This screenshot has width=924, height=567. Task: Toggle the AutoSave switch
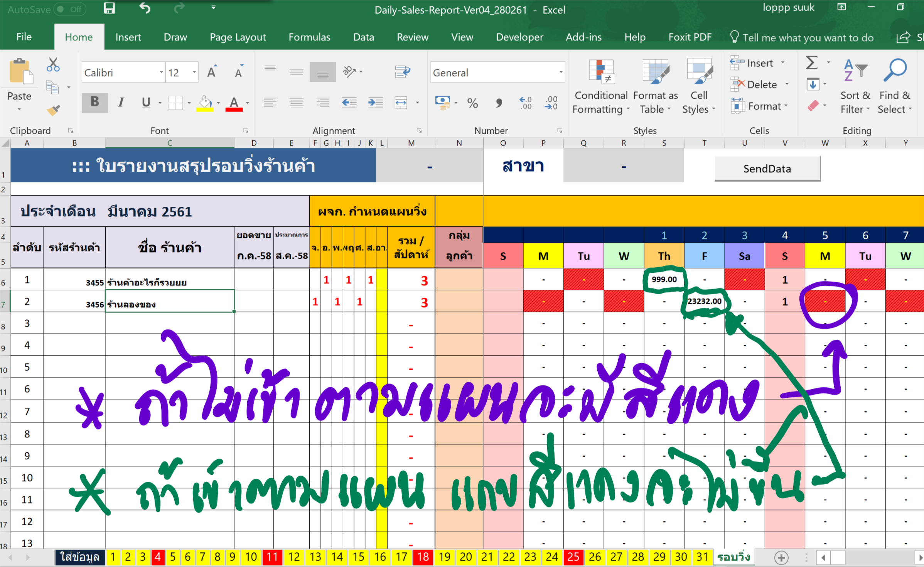click(69, 9)
